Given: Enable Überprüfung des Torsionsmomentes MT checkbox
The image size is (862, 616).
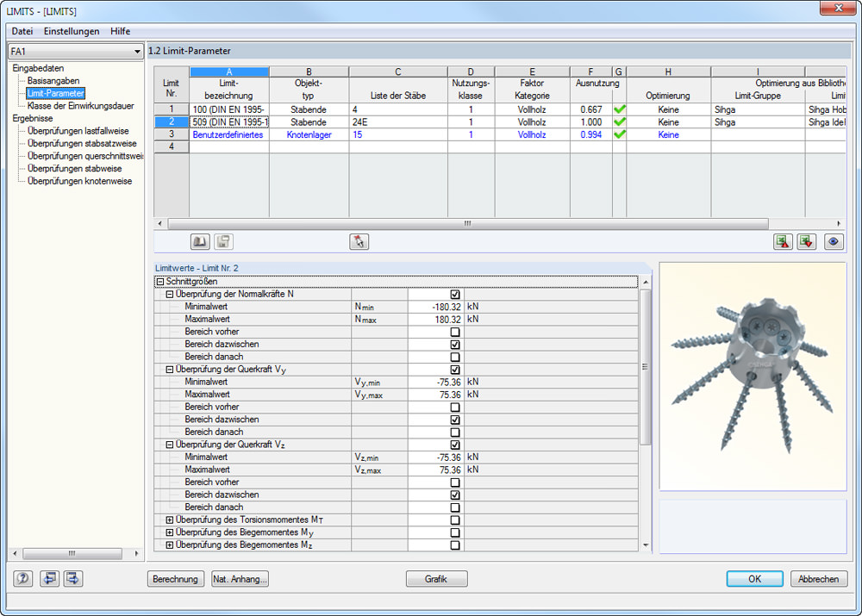Looking at the screenshot, I should point(455,520).
